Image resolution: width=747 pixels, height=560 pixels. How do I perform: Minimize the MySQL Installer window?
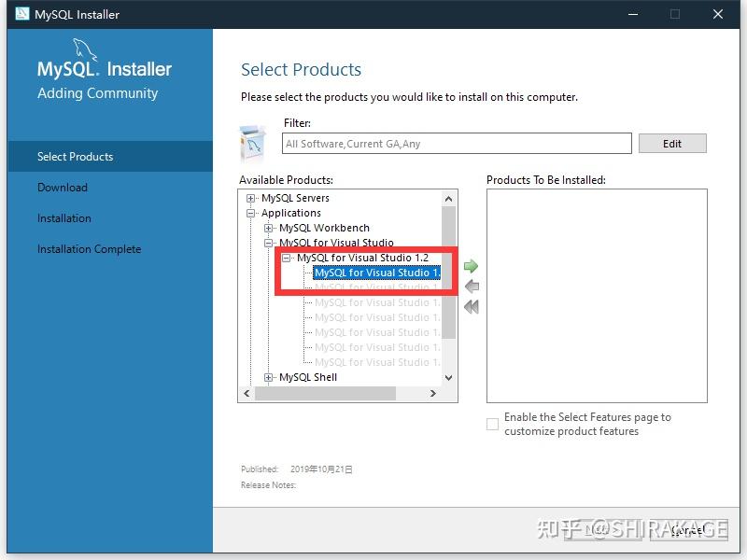click(x=633, y=14)
